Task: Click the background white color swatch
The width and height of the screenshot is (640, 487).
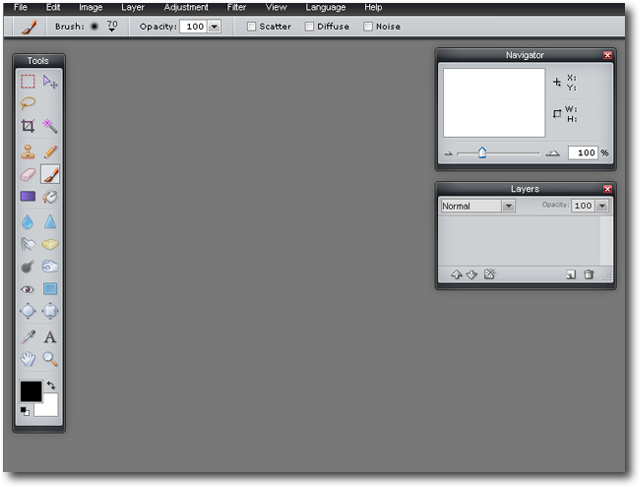Action: tap(49, 407)
